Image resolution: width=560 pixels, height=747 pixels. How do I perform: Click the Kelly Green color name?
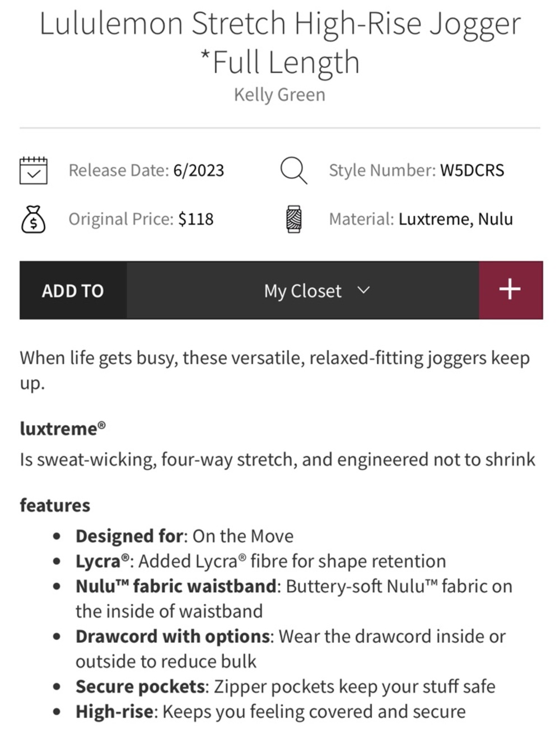pos(279,95)
